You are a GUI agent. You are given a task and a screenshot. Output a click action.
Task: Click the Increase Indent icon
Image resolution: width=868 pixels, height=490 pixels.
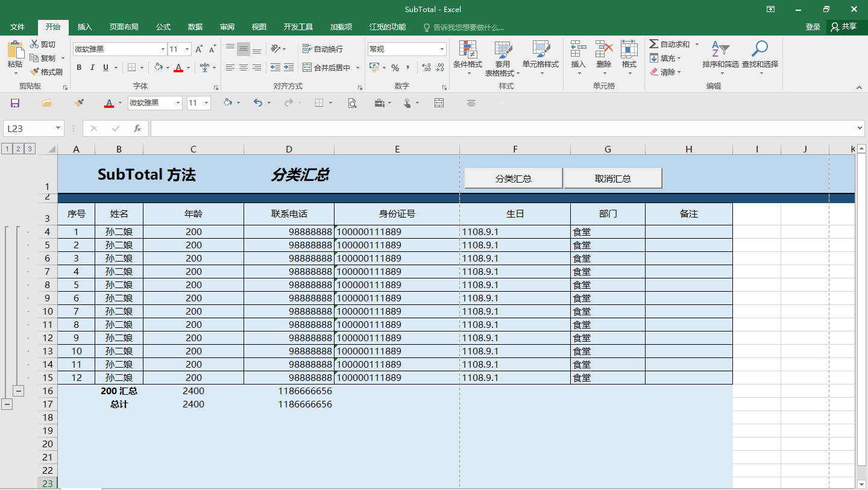[x=289, y=68]
